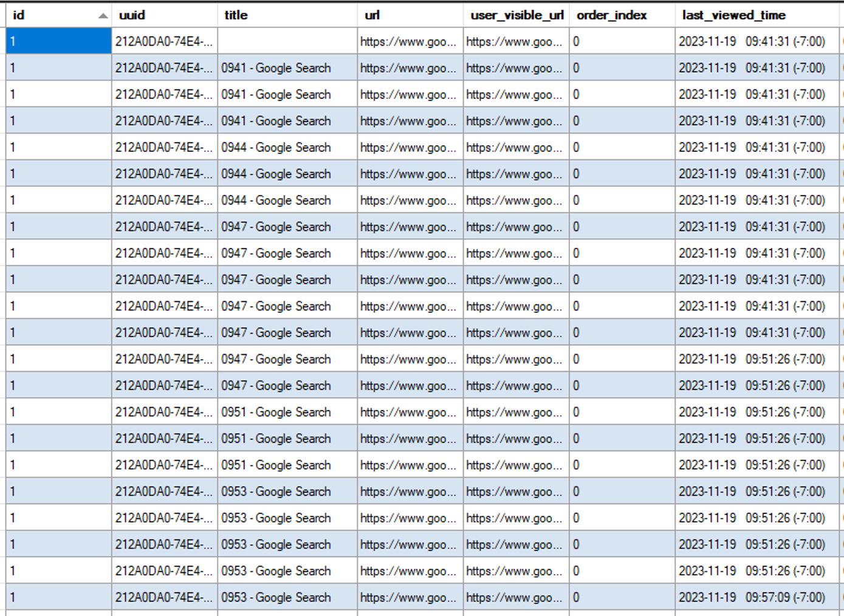Viewport: 844px width, 616px height.
Task: Select the first 0944 - Google Search title
Action: click(x=276, y=148)
